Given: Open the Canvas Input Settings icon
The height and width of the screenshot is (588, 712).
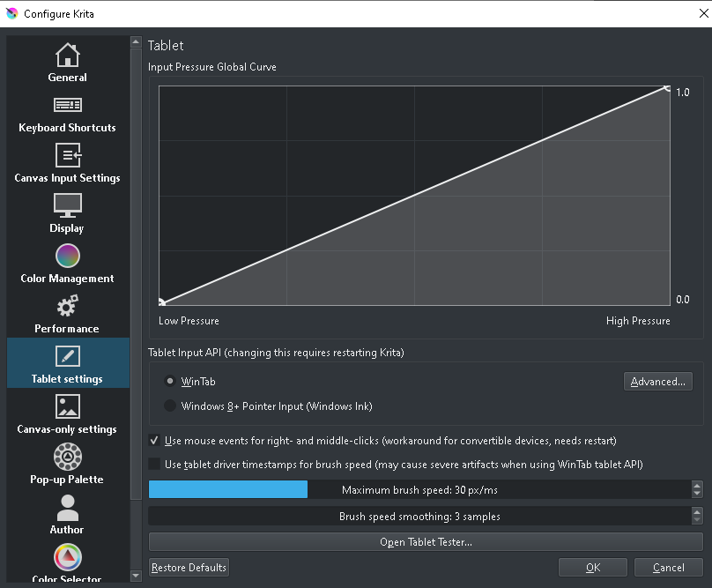Looking at the screenshot, I should pyautogui.click(x=68, y=155).
